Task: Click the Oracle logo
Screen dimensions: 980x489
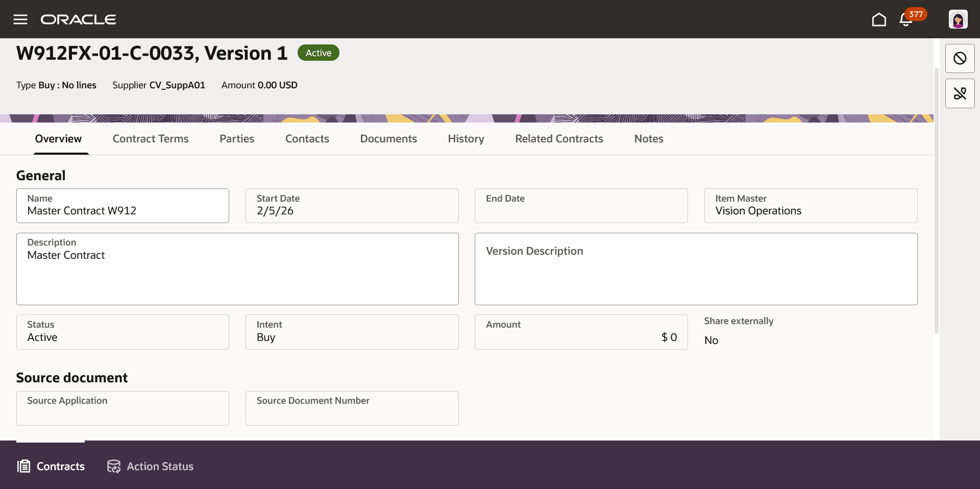Action: (79, 19)
